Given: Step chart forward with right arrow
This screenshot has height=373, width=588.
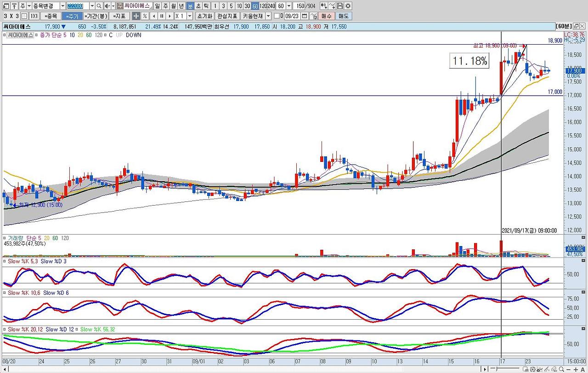Looking at the screenshot, I should pos(170,16).
